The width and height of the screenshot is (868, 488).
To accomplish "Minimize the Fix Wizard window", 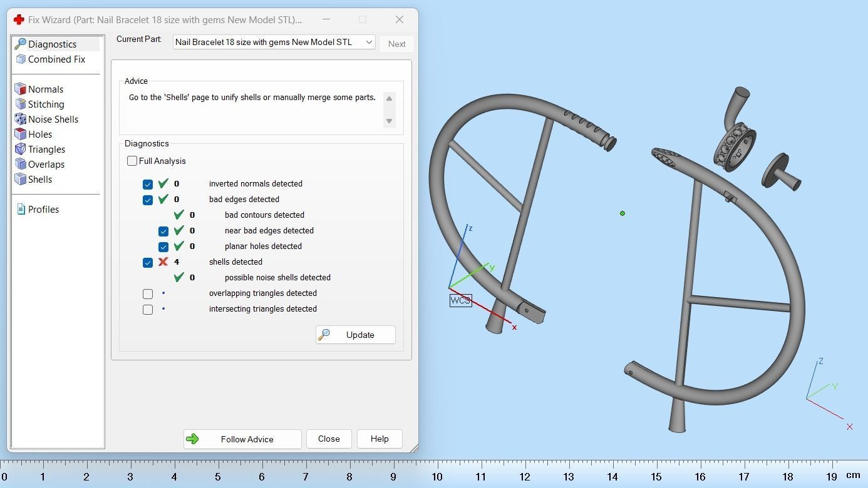I will (x=326, y=19).
